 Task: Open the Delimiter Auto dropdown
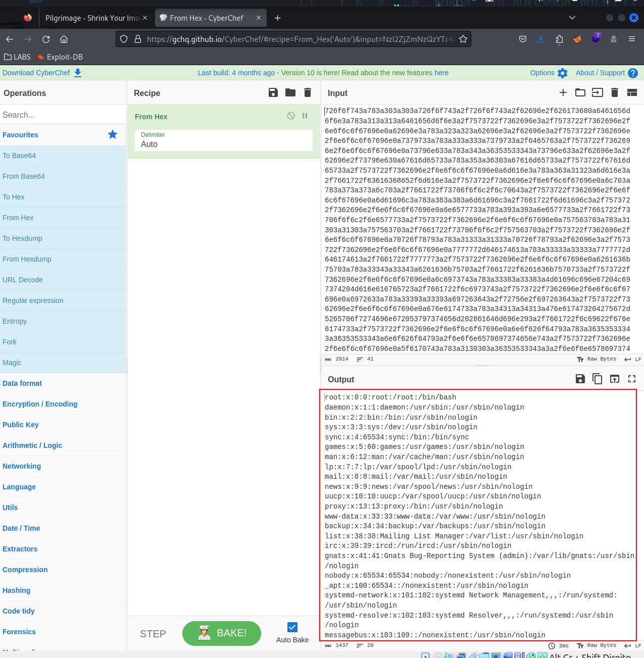point(224,140)
